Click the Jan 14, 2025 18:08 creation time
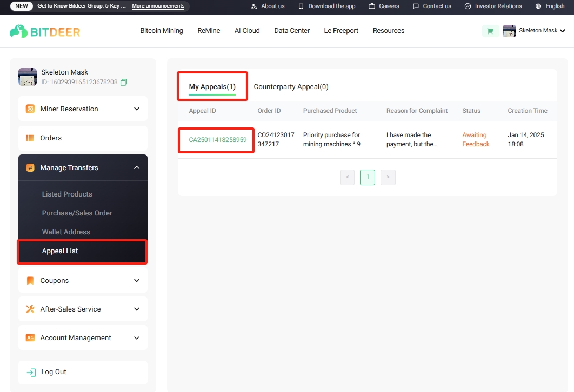 pyautogui.click(x=526, y=140)
